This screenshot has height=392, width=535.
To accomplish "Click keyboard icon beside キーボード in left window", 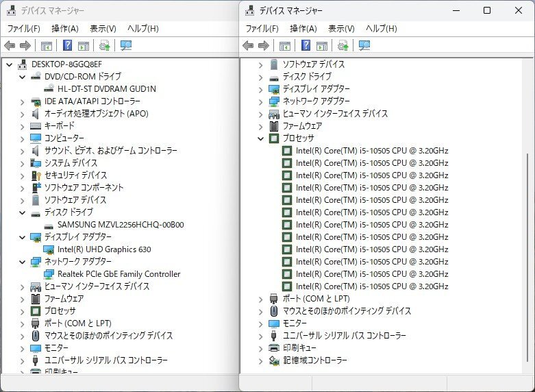I will [36, 126].
